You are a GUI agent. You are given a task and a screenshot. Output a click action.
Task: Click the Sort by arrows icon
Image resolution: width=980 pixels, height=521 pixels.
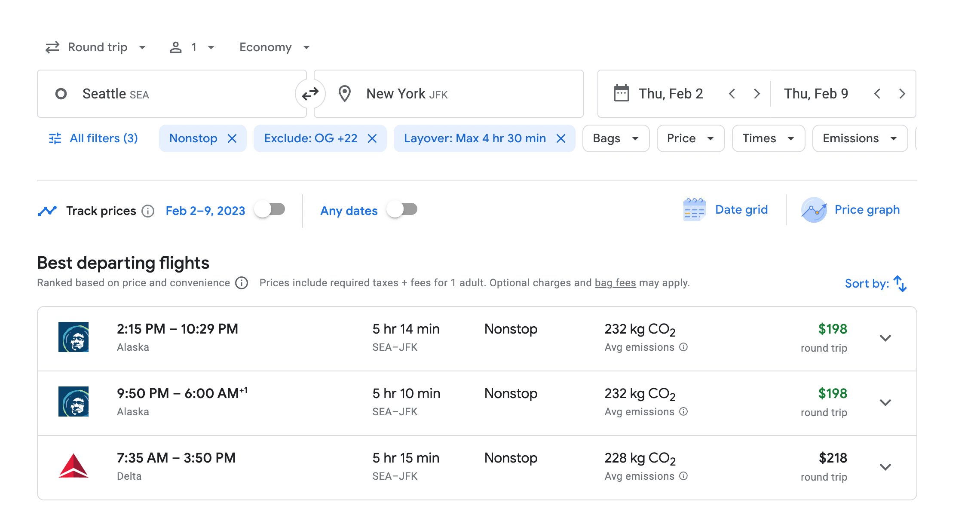coord(900,284)
